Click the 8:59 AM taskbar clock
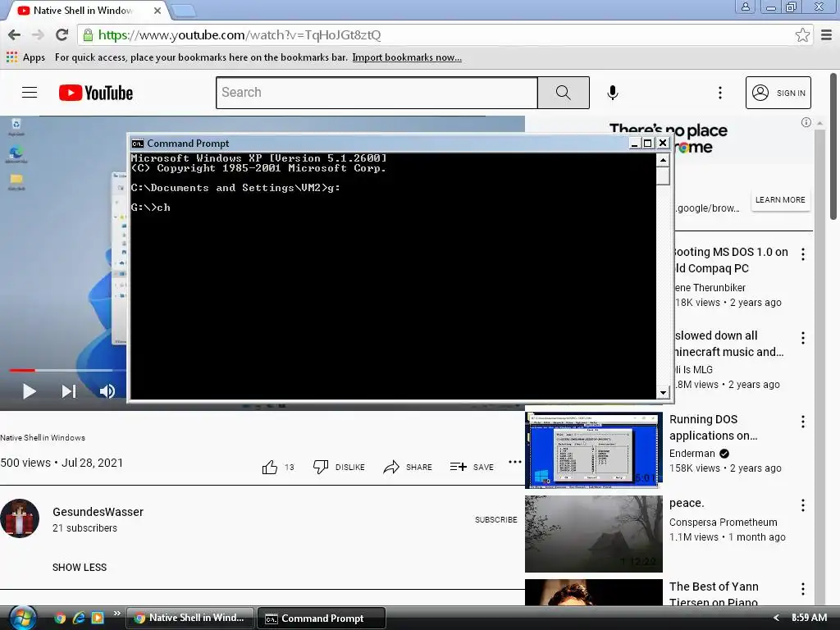 [x=809, y=618]
